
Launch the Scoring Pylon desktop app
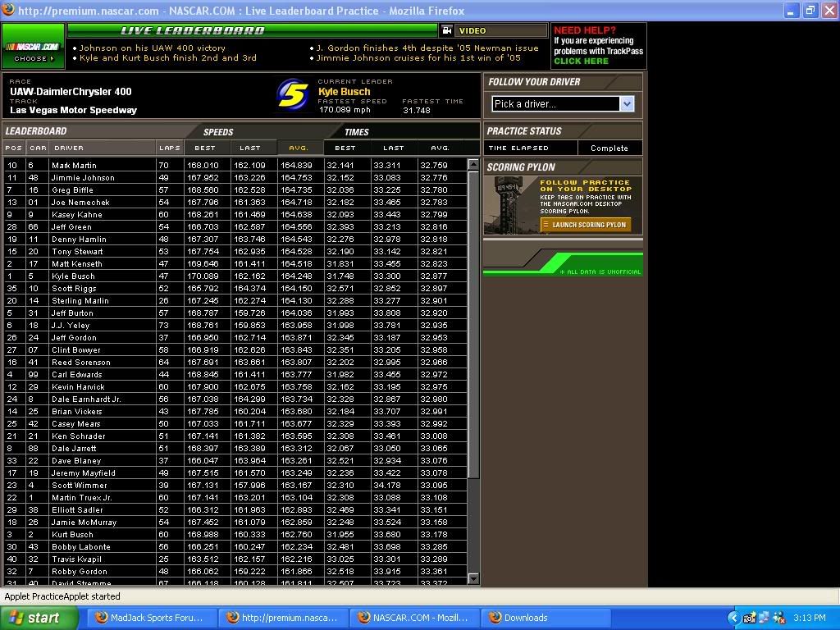click(586, 225)
